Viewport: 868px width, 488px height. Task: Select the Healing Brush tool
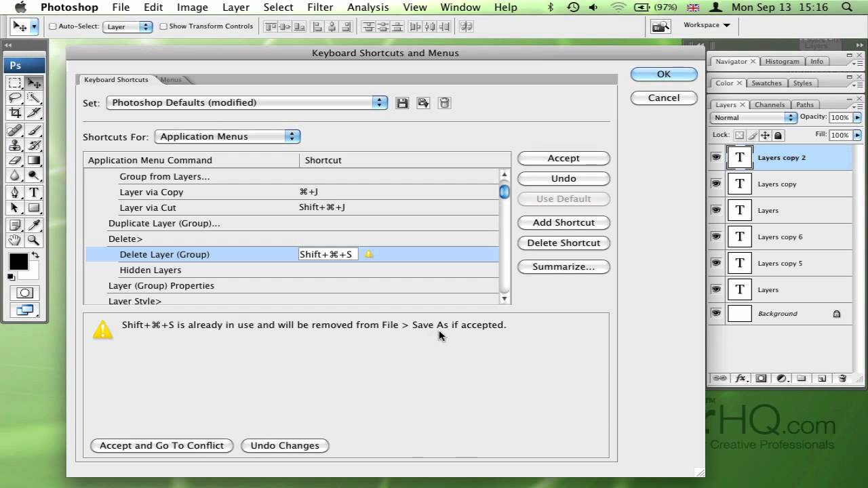14,130
